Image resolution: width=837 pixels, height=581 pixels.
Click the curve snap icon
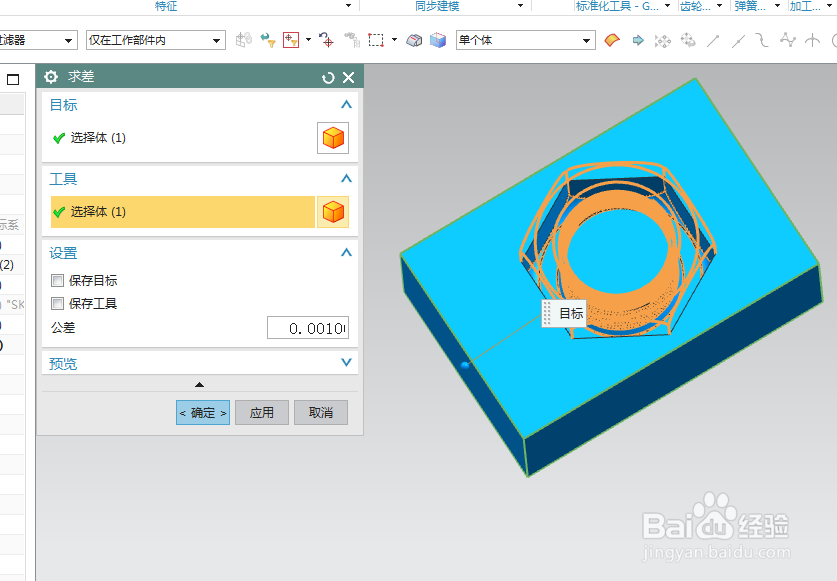[x=762, y=40]
